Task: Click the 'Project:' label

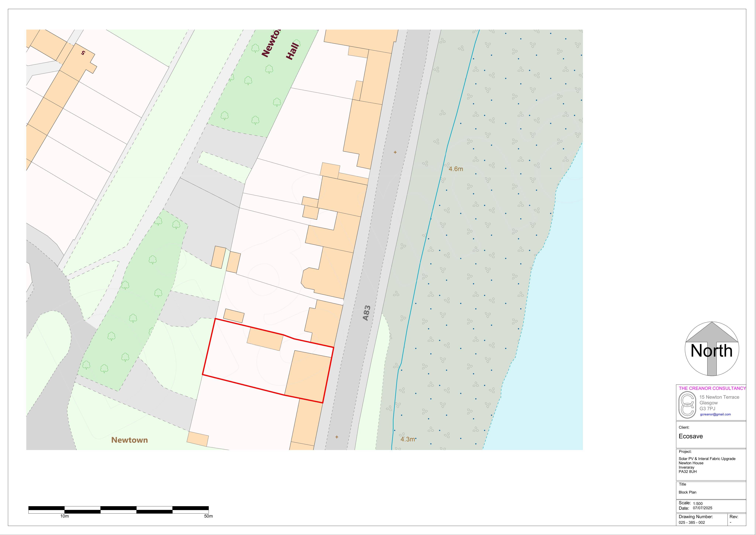Action: tap(685, 452)
